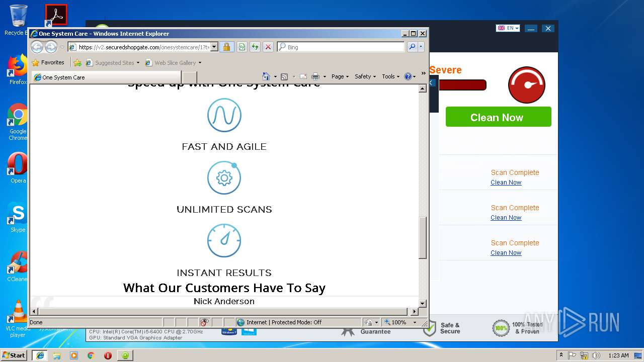Open the Safety menu

[x=365, y=76]
